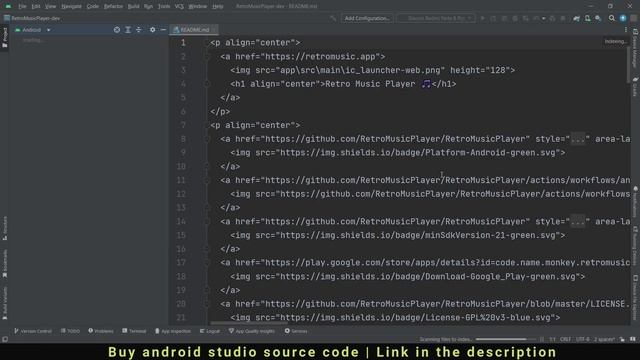Open the Build menu
This screenshot has width=640, height=360.
[x=133, y=6]
